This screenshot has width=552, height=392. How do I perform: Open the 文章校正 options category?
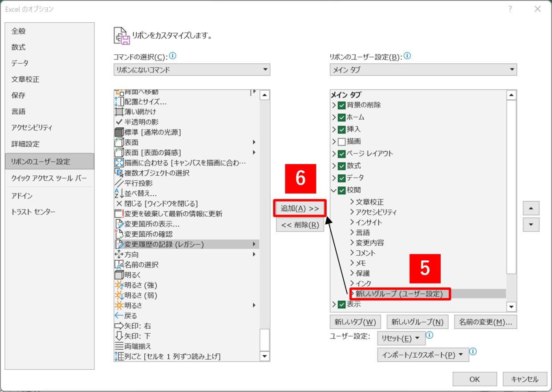[50, 79]
